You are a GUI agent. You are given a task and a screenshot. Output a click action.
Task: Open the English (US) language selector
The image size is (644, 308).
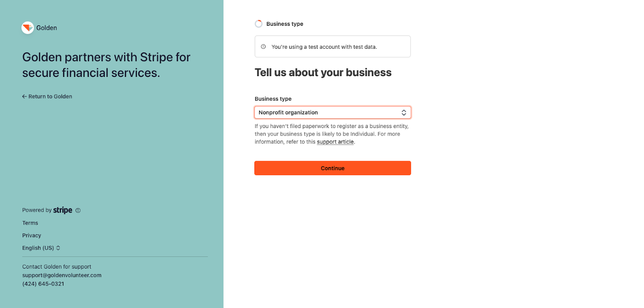click(38, 248)
